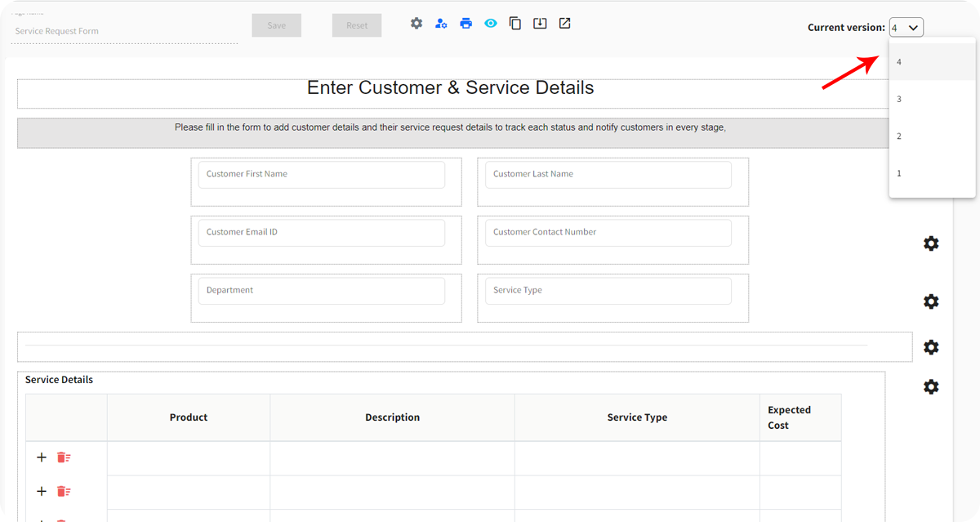
Task: Copy the form using the duplicate icon
Action: (x=515, y=23)
